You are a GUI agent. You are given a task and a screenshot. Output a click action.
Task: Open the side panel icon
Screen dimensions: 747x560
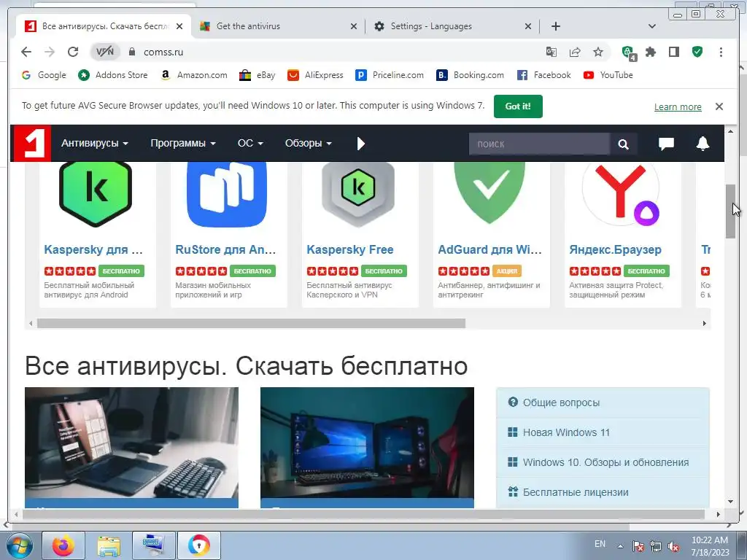coord(673,52)
